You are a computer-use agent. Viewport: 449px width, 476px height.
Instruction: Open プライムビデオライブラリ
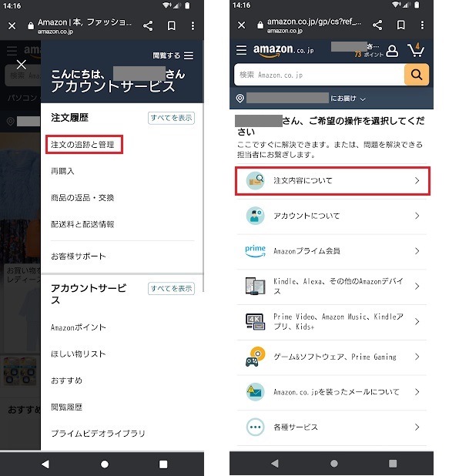(98, 434)
